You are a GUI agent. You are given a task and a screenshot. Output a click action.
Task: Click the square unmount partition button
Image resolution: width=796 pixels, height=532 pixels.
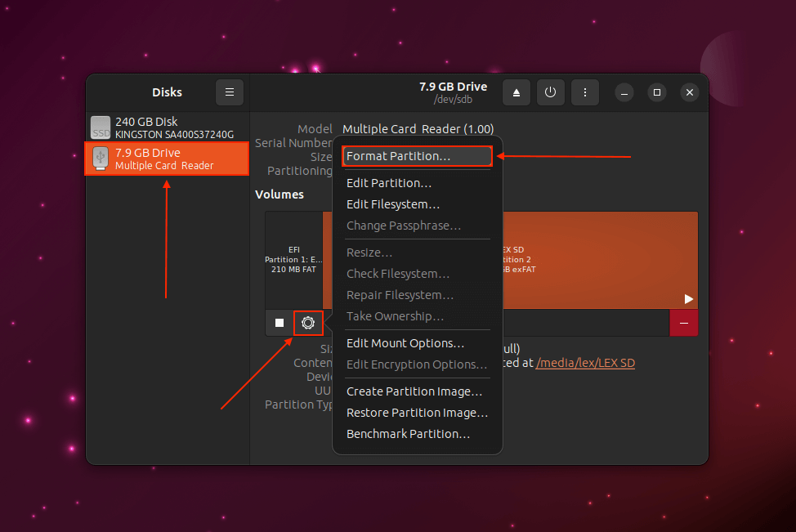(x=279, y=323)
